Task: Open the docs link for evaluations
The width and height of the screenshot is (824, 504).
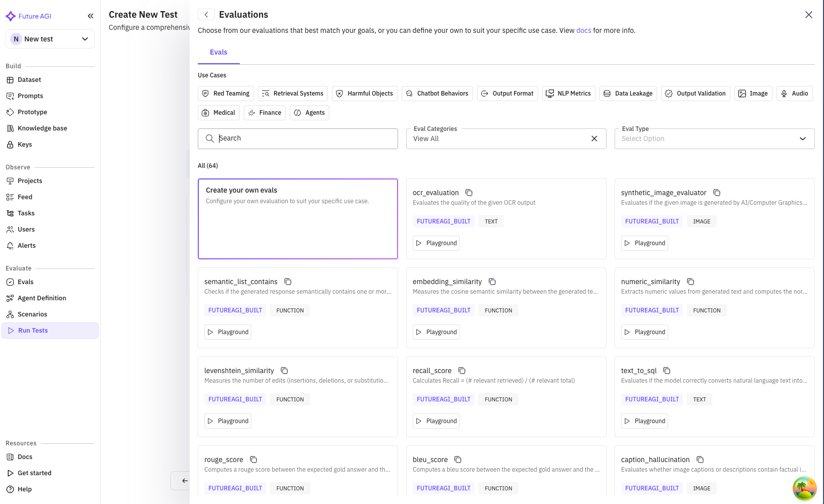Action: (x=583, y=30)
